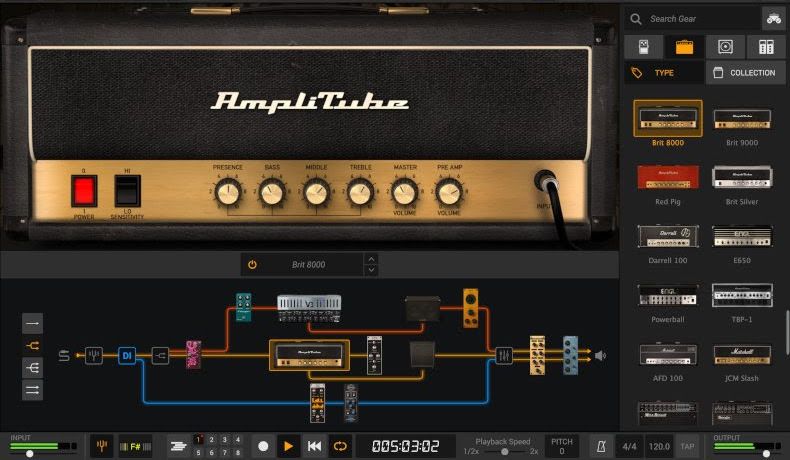Step to previous amp model using up arrow

[371, 259]
